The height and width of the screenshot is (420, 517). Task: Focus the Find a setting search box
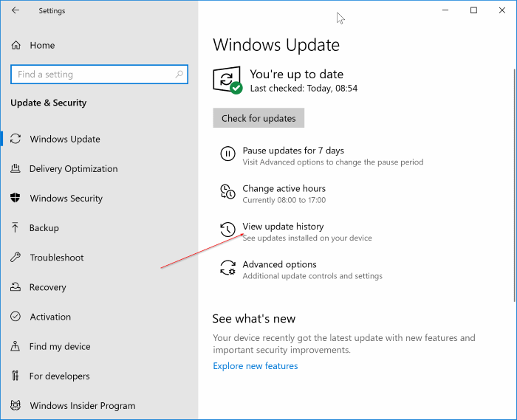(x=99, y=75)
